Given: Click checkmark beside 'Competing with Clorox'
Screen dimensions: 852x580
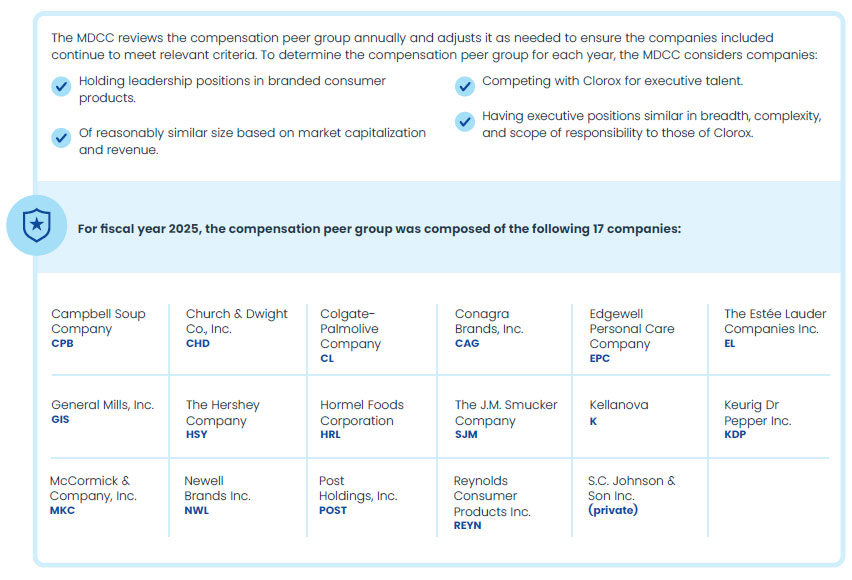Looking at the screenshot, I should [464, 86].
